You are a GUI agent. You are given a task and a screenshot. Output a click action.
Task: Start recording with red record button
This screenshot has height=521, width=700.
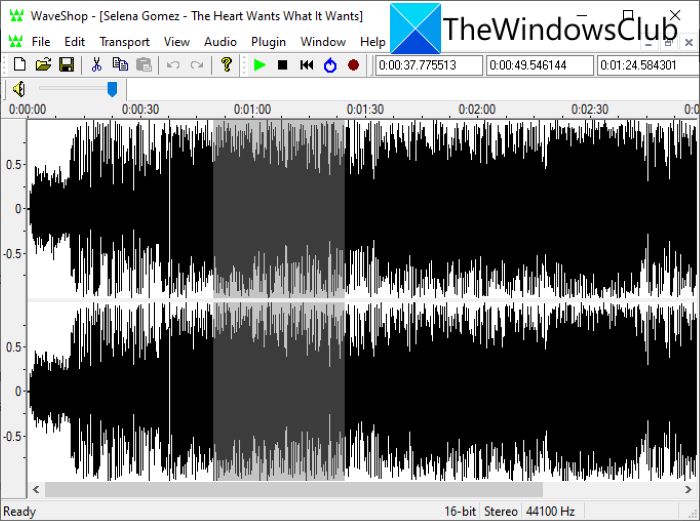tap(354, 65)
